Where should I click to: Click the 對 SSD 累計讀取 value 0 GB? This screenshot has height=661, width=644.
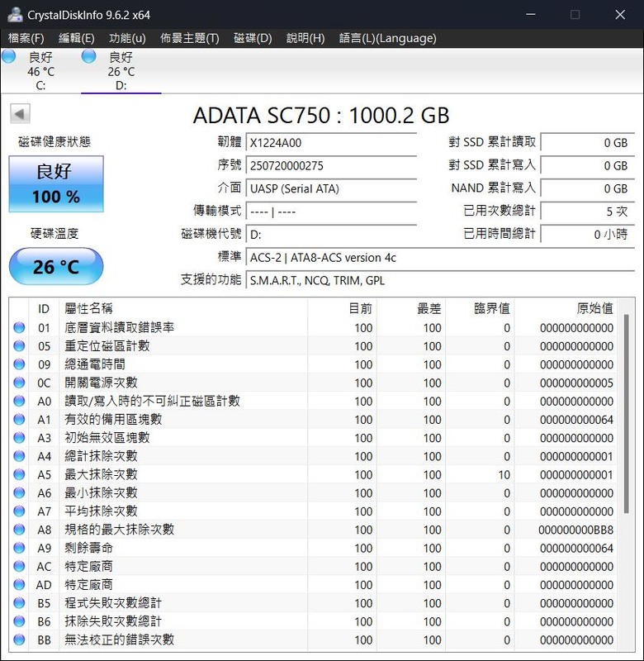click(588, 142)
